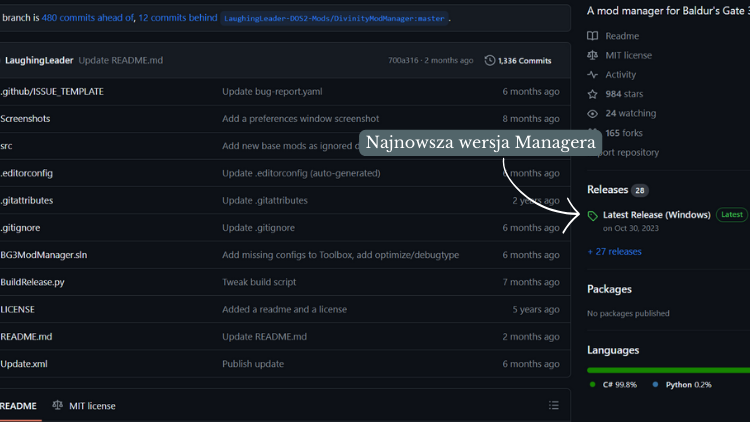
Task: Click the scale icon on MIT license tab
Action: pos(57,405)
